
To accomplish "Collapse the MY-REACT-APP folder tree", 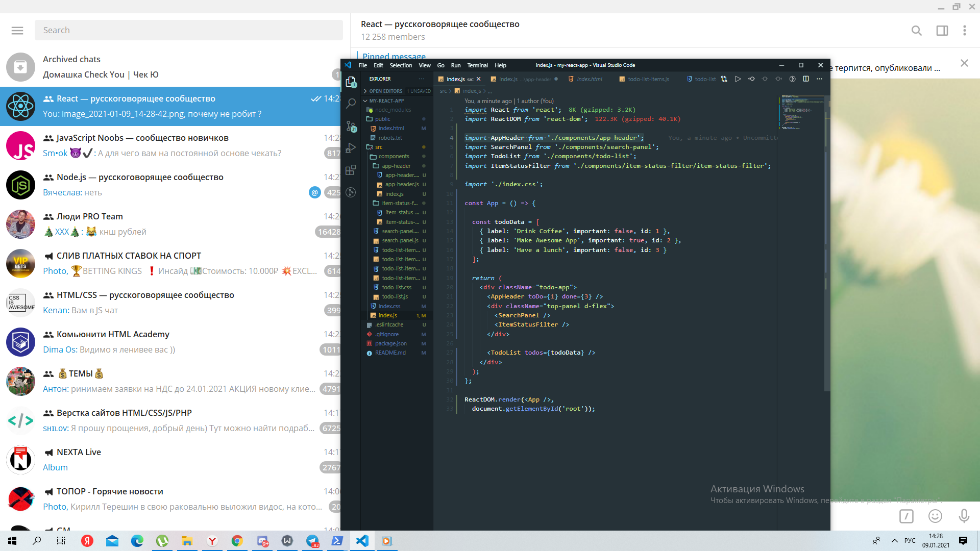I will click(397, 101).
